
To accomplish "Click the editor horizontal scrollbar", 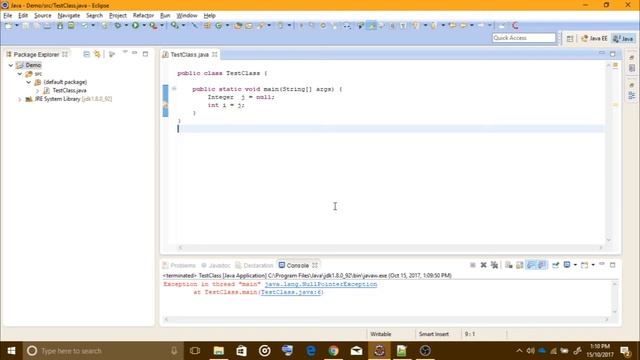I will pos(390,248).
